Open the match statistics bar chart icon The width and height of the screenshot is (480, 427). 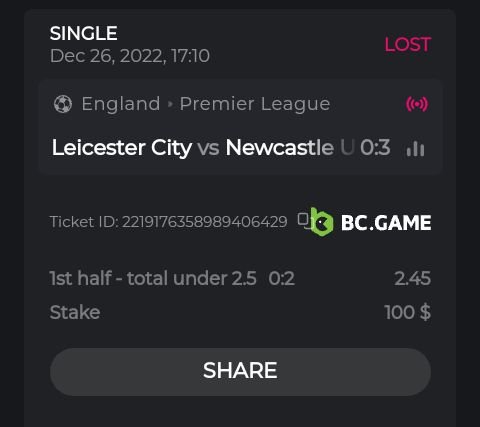[x=415, y=148]
